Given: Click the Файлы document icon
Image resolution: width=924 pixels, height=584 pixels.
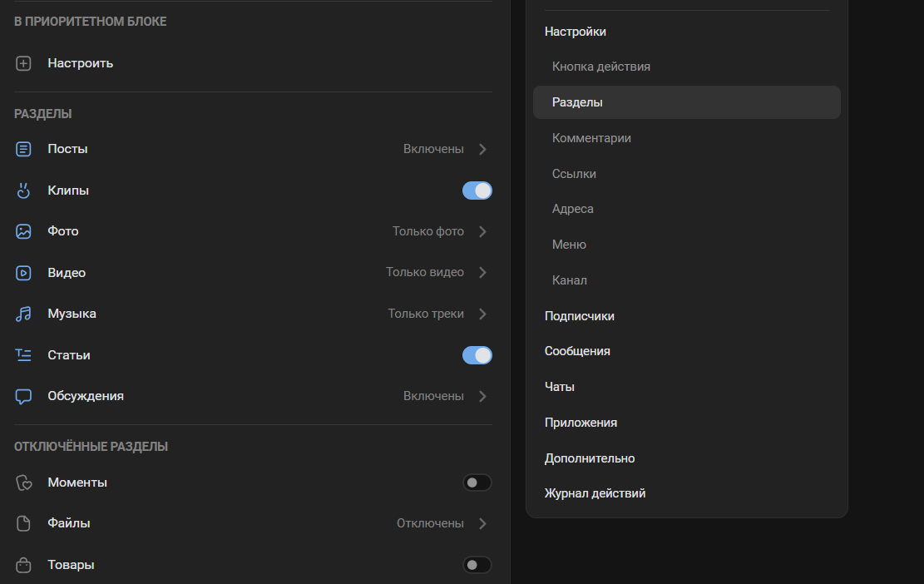Looking at the screenshot, I should 23,523.
